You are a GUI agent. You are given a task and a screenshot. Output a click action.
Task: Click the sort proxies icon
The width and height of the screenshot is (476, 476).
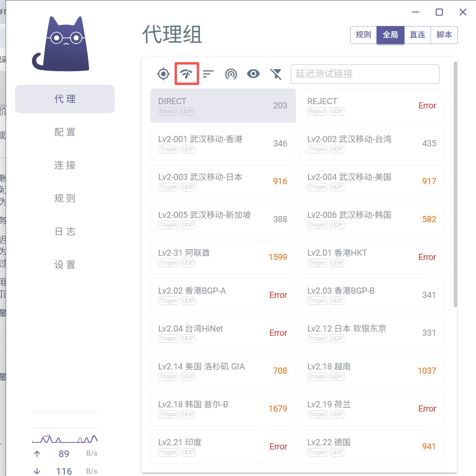[x=208, y=74]
